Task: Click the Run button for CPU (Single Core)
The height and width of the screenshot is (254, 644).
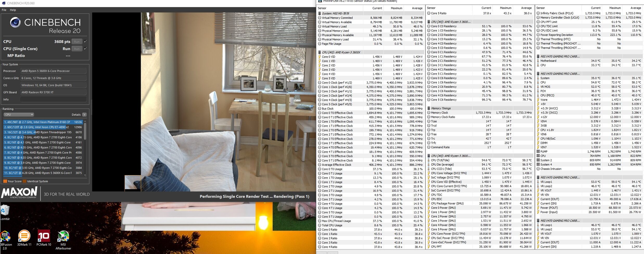Action: pos(77,49)
